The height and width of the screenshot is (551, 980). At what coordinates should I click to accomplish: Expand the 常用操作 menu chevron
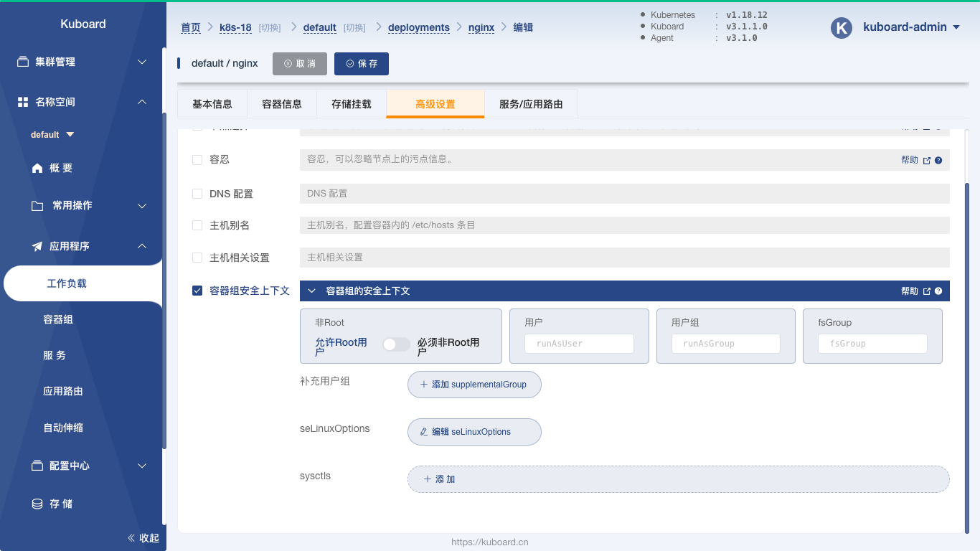tap(142, 206)
